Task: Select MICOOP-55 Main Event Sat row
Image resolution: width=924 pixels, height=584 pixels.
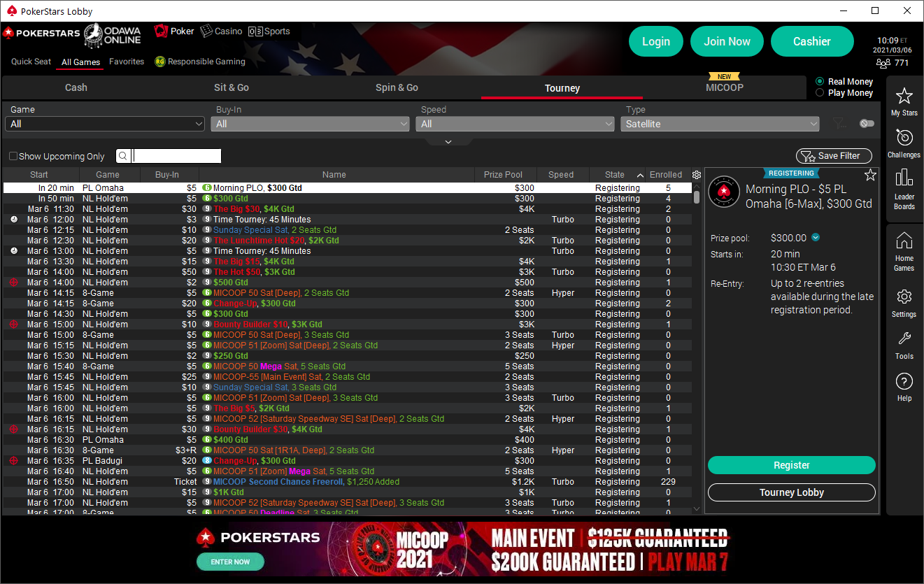Action: tap(348, 377)
